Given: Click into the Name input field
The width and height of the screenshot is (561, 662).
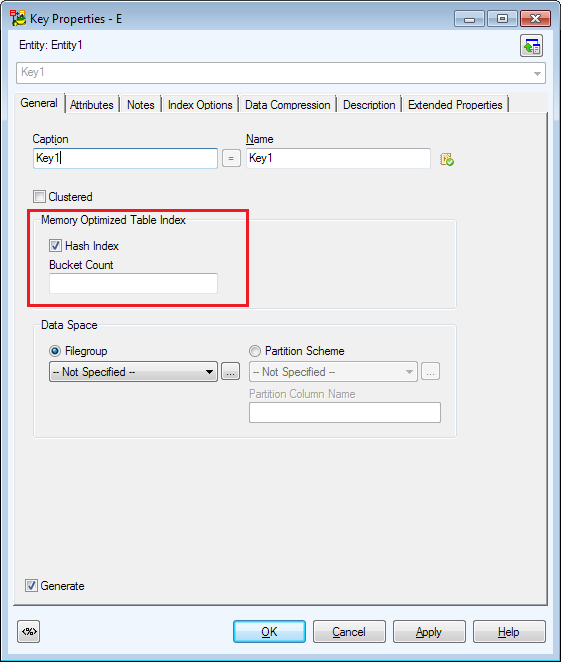Looking at the screenshot, I should 339,158.
